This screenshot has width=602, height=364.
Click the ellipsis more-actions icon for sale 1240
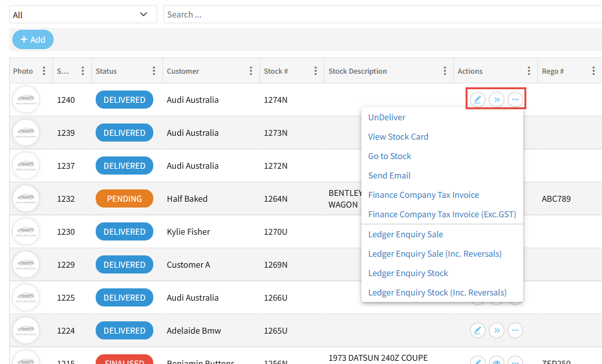coord(515,100)
